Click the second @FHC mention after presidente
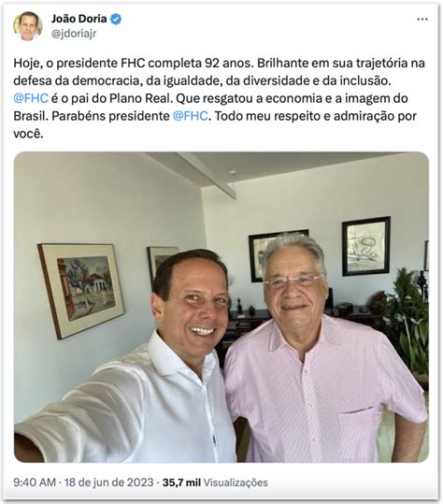The width and height of the screenshot is (443, 504). 191,116
